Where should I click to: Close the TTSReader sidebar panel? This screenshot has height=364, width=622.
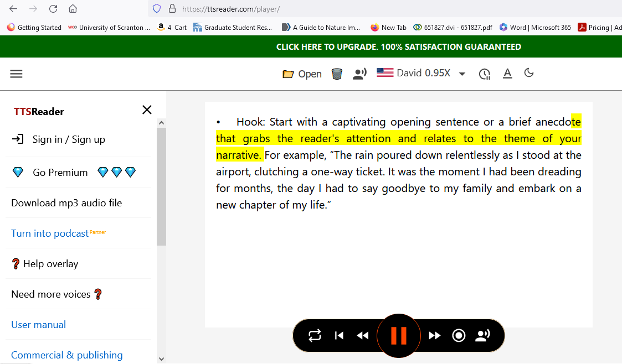tap(147, 110)
